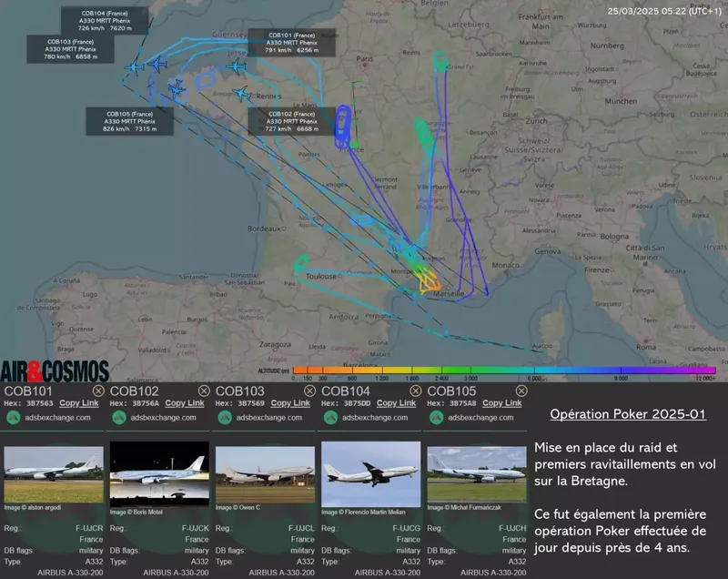Image resolution: width=728 pixels, height=579 pixels.
Task: Open the COB101 aircraft photo thumbnail
Action: [54, 472]
